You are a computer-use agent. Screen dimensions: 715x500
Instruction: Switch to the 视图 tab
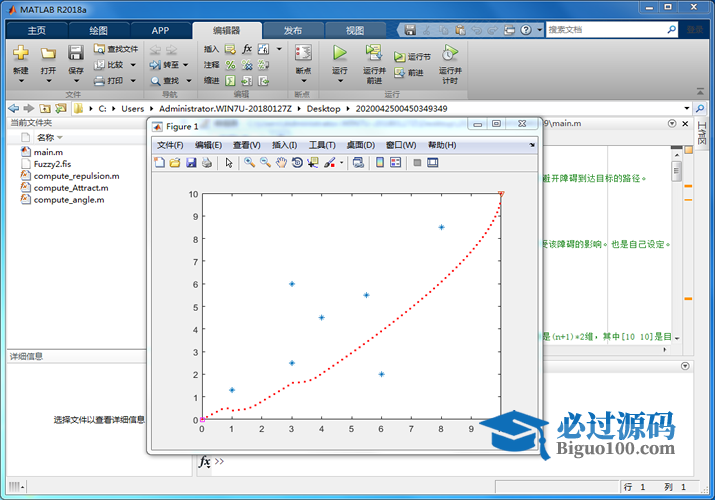[355, 31]
